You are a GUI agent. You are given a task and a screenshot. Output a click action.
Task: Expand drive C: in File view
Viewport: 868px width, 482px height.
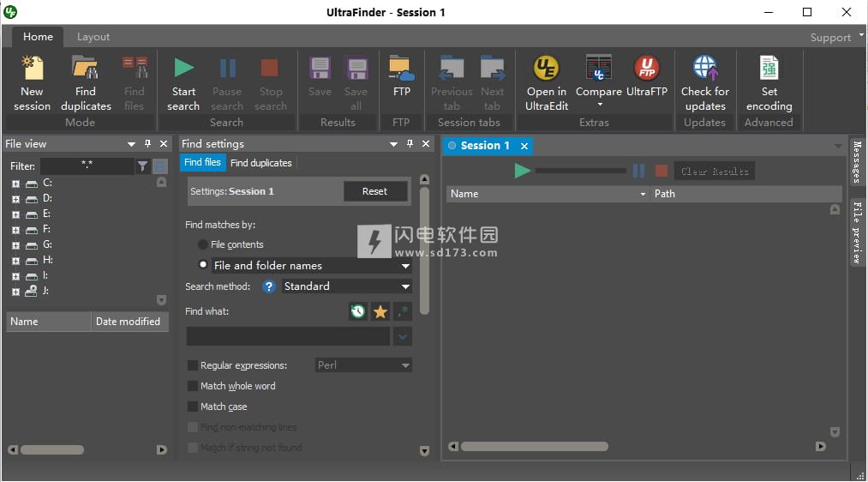click(15, 184)
